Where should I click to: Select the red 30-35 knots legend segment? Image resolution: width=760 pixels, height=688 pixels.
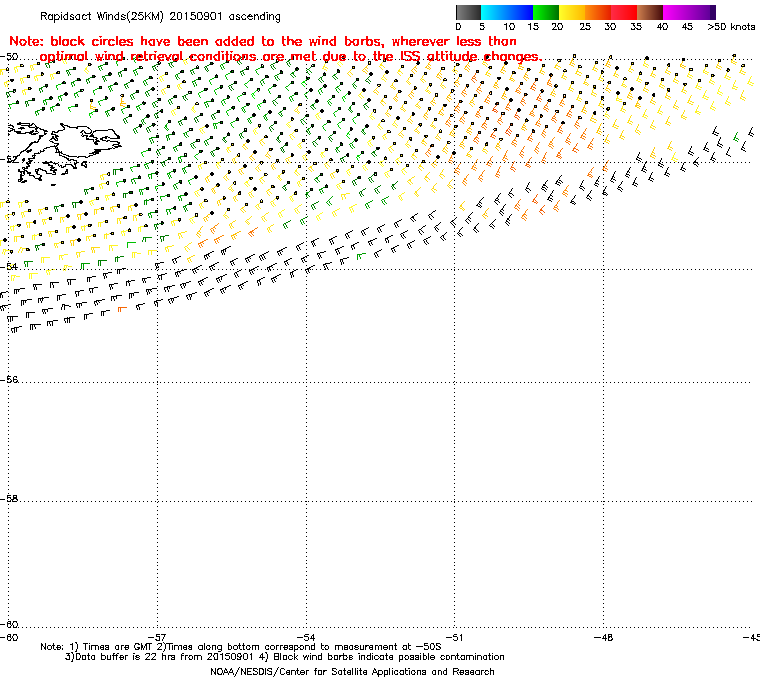[624, 12]
